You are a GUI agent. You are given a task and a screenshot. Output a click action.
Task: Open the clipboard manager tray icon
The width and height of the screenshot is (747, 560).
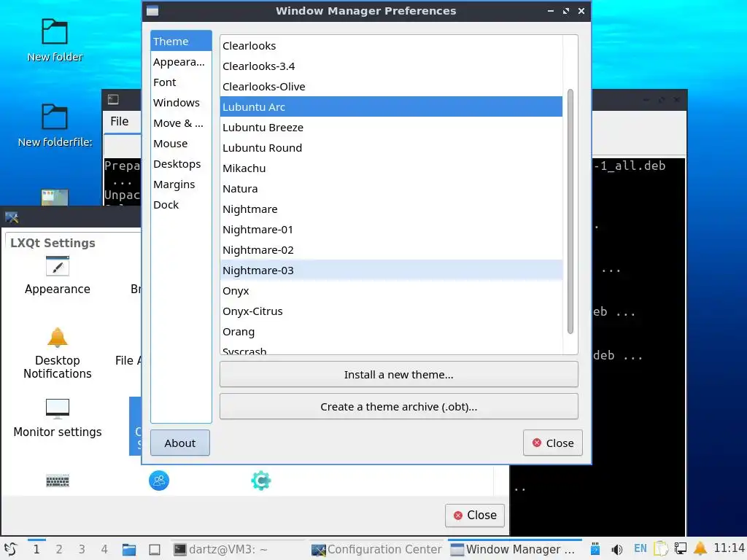click(661, 548)
